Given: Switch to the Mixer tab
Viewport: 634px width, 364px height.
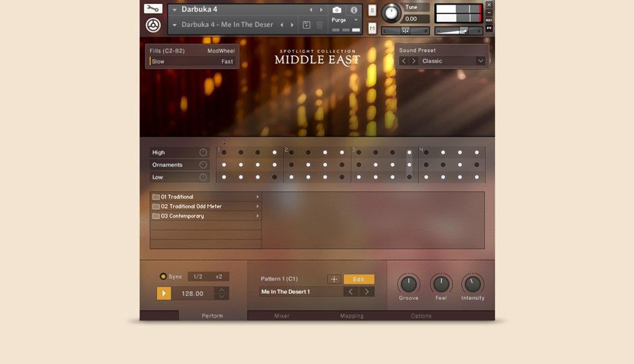Looking at the screenshot, I should click(282, 315).
